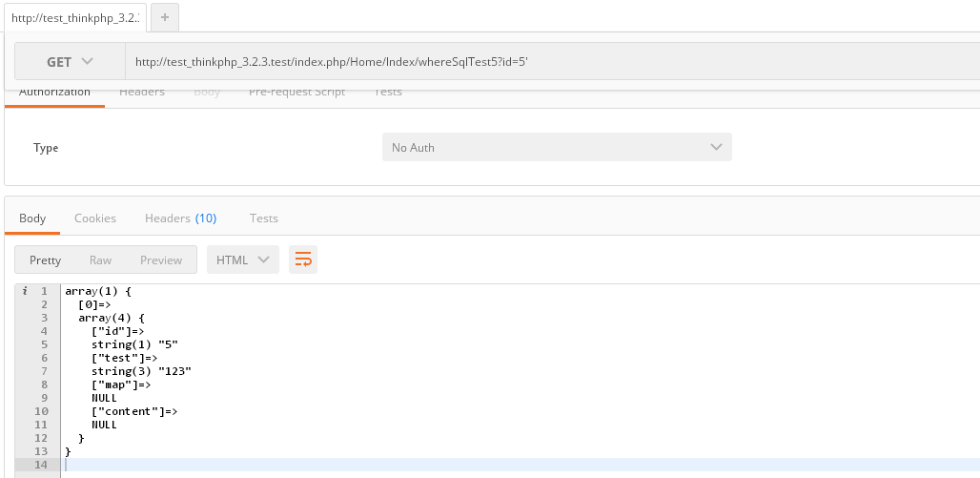
Task: Click the '[0]=>' line
Action: (94, 304)
